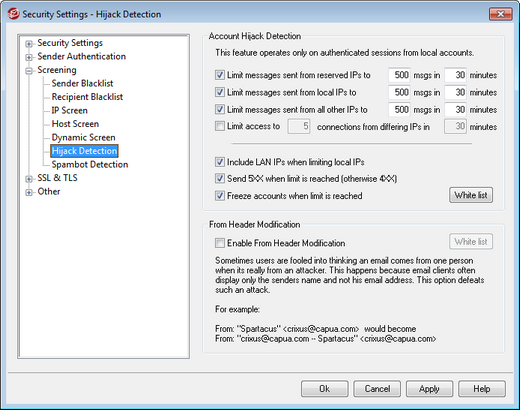This screenshot has height=410, width=520.
Task: Collapse the Screening tree node
Action: coord(29,71)
